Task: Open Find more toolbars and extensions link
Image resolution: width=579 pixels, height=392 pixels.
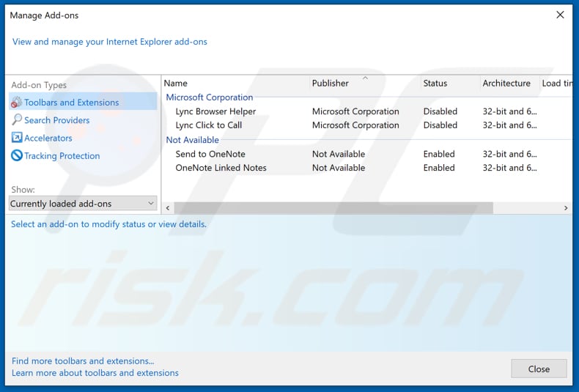Action: pyautogui.click(x=83, y=360)
